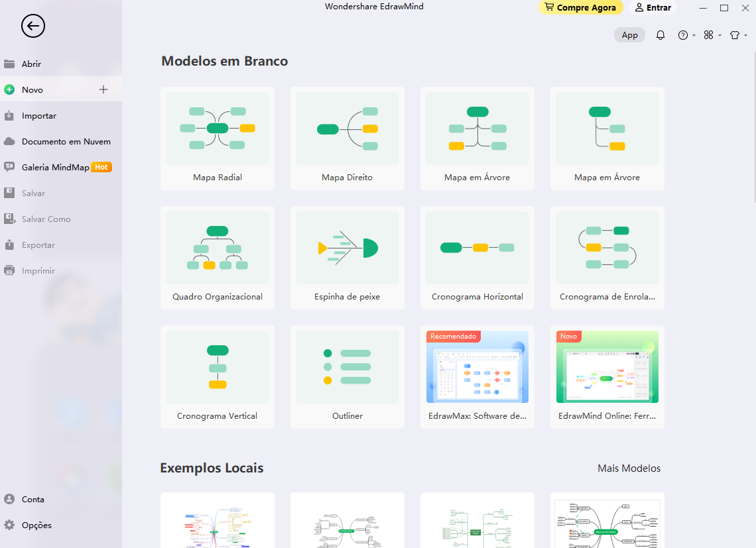The width and height of the screenshot is (756, 548).
Task: Open the notifications bell icon
Action: click(660, 35)
